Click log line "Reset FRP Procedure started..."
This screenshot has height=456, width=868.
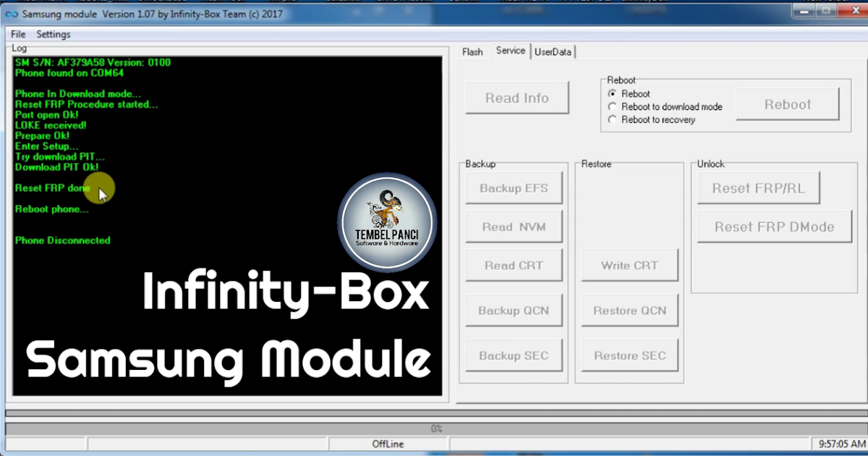pos(87,104)
